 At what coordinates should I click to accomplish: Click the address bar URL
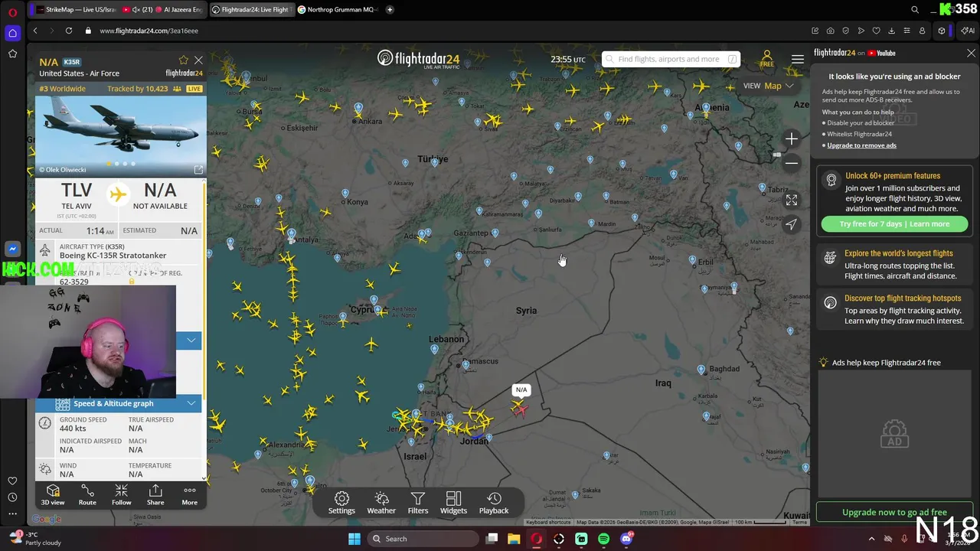pos(149,31)
